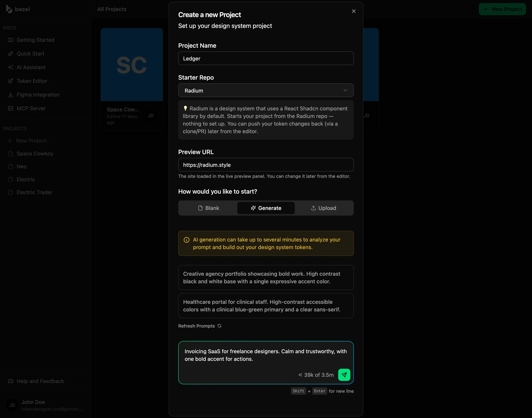Click the Getting Started book icon
Image resolution: width=532 pixels, height=418 pixels.
[10, 40]
